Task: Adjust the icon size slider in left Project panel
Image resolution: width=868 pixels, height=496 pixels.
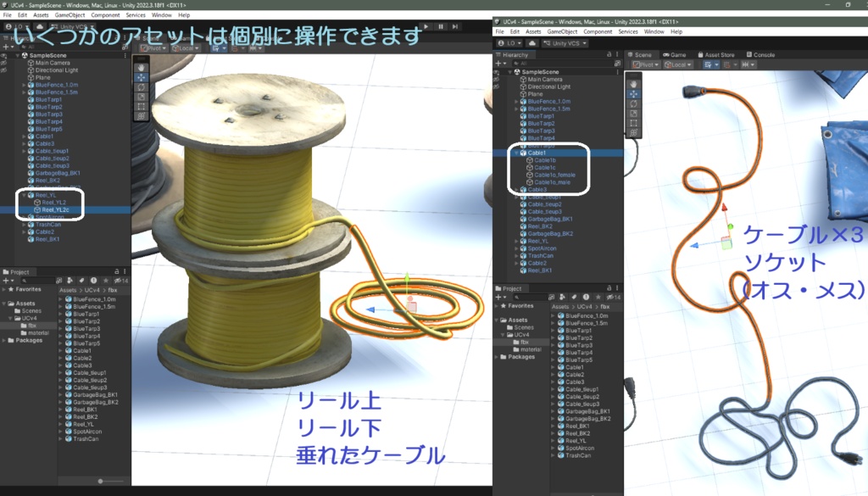Action: tap(100, 481)
